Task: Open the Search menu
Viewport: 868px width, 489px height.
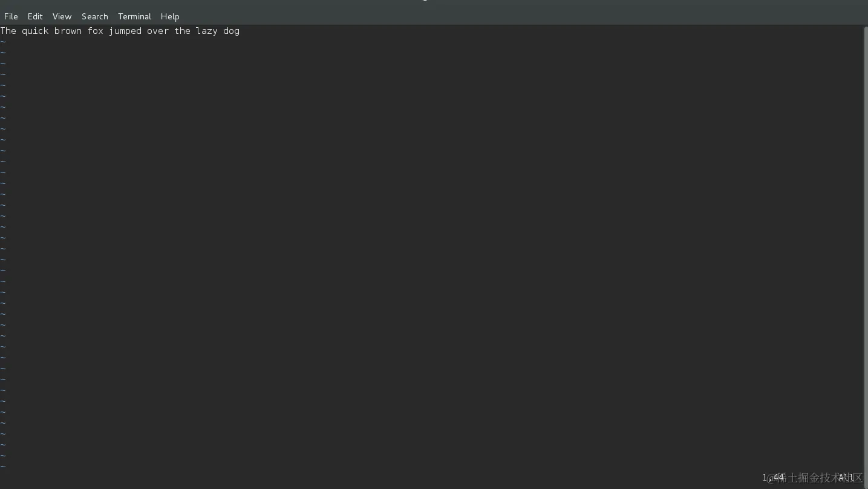Action: tap(95, 16)
